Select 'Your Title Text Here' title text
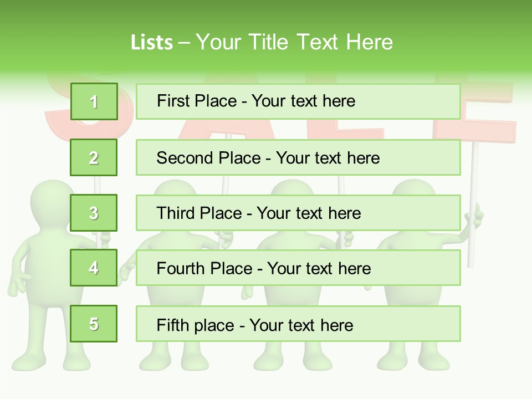Viewport: 532px width, 399px height. tap(294, 42)
